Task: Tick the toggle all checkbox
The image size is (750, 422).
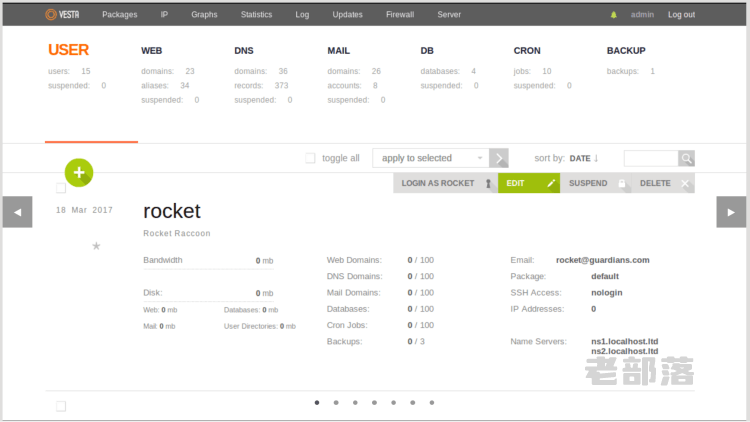Action: pos(310,158)
